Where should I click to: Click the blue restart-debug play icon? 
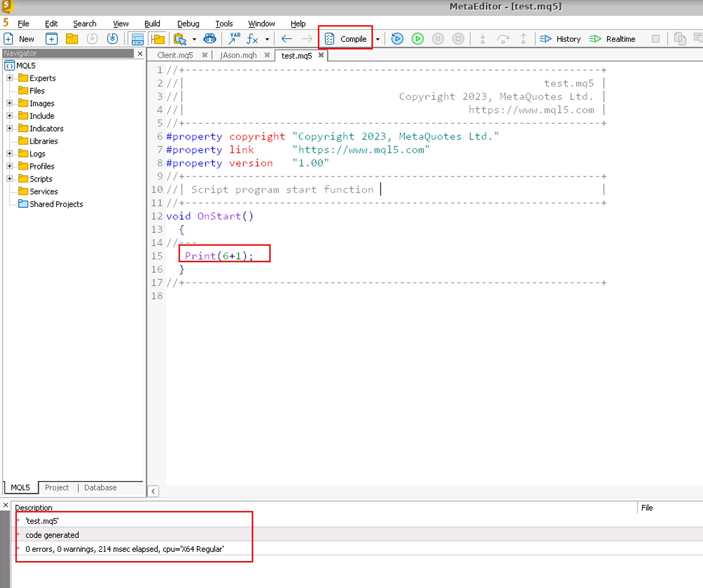pos(397,39)
